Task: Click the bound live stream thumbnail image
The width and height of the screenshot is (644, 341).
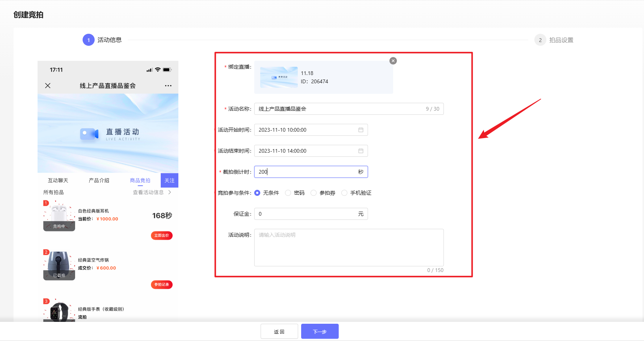Action: [x=279, y=77]
